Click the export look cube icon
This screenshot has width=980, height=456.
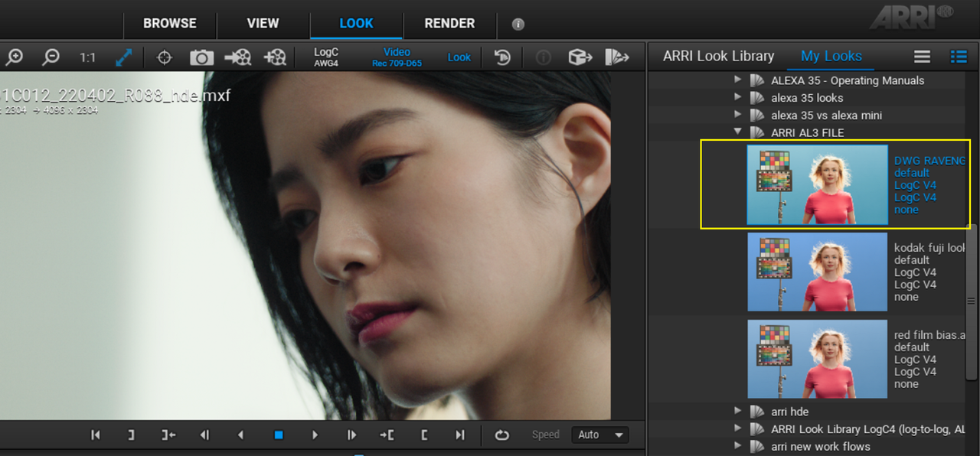coord(580,57)
